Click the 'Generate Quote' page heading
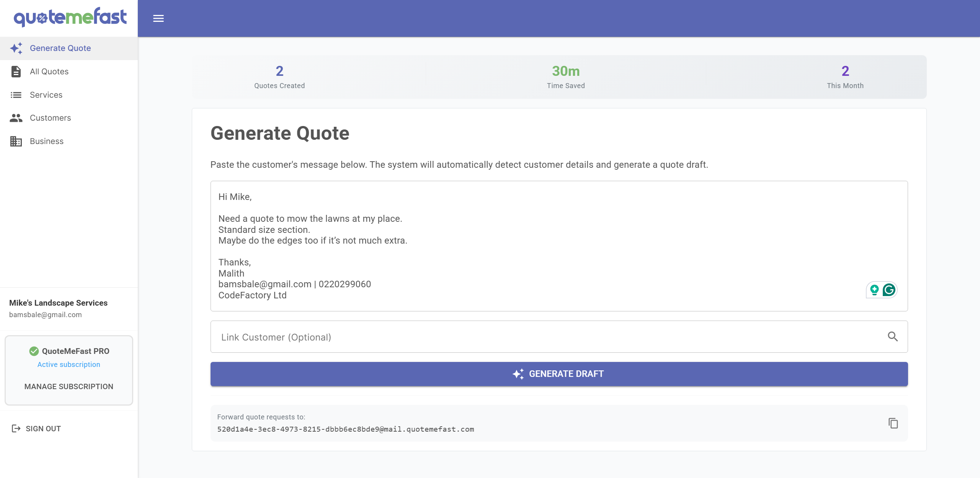 point(280,133)
